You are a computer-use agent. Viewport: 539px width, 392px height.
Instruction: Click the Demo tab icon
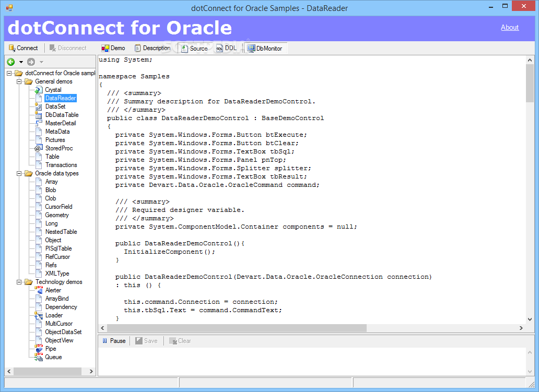(105, 48)
